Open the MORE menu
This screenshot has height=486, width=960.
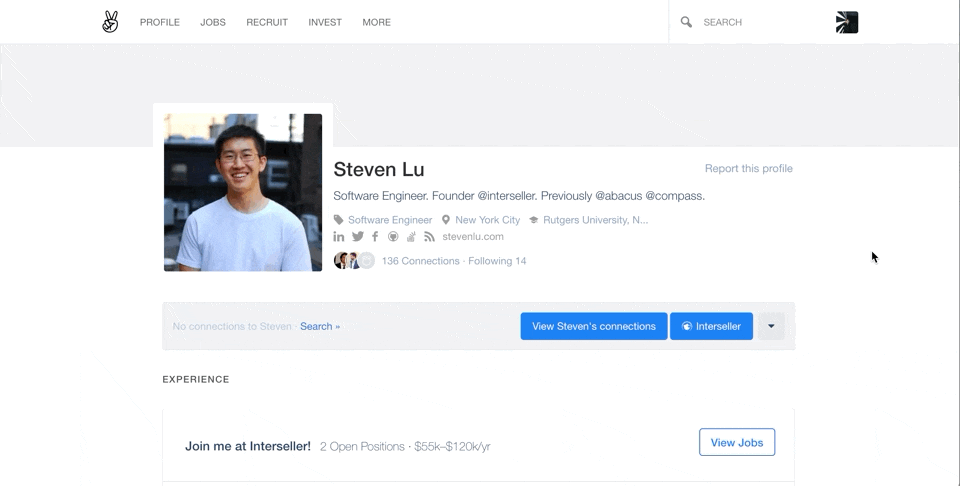click(377, 22)
